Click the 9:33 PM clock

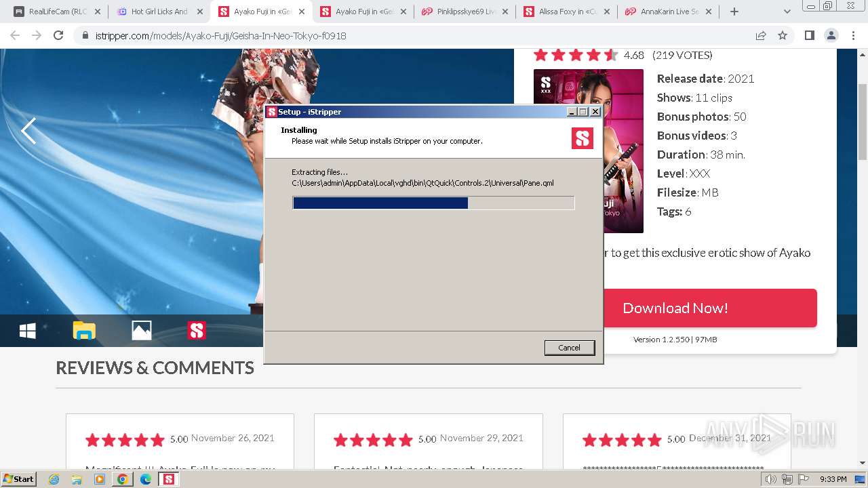coord(833,479)
